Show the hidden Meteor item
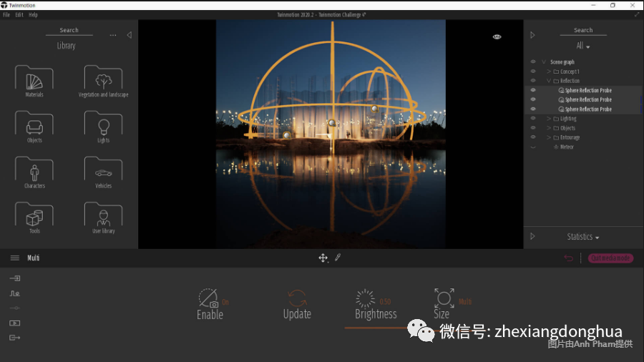Screen dimensions: 644x362 pyautogui.click(x=533, y=147)
